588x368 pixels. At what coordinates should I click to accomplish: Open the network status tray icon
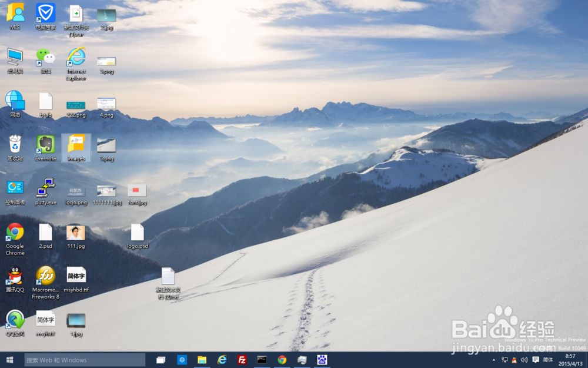coord(505,360)
